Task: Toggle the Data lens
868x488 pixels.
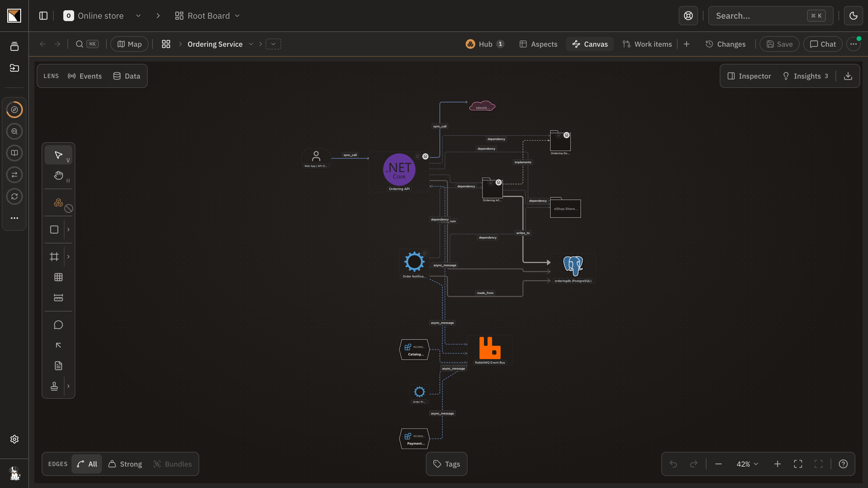Action: pyautogui.click(x=127, y=76)
